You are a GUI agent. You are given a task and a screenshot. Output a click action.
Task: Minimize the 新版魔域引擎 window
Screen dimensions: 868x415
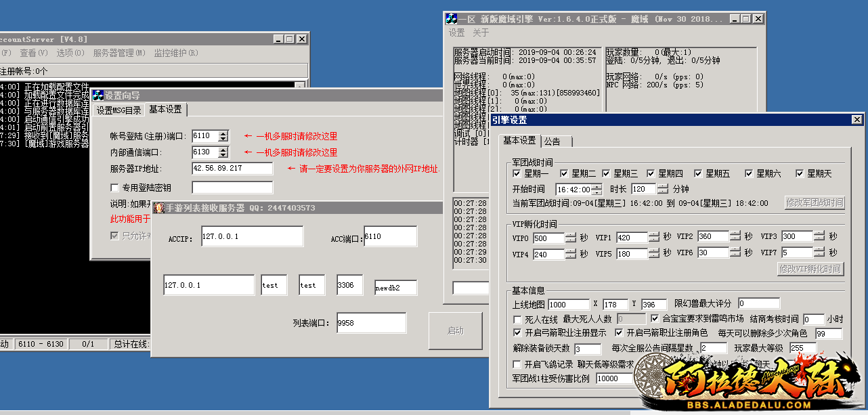coord(735,19)
